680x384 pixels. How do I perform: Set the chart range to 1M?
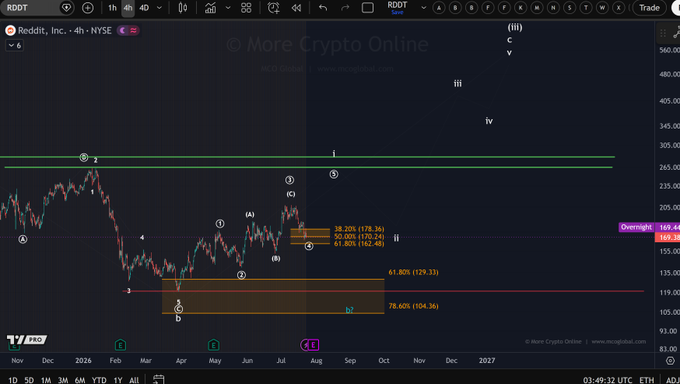pyautogui.click(x=46, y=380)
